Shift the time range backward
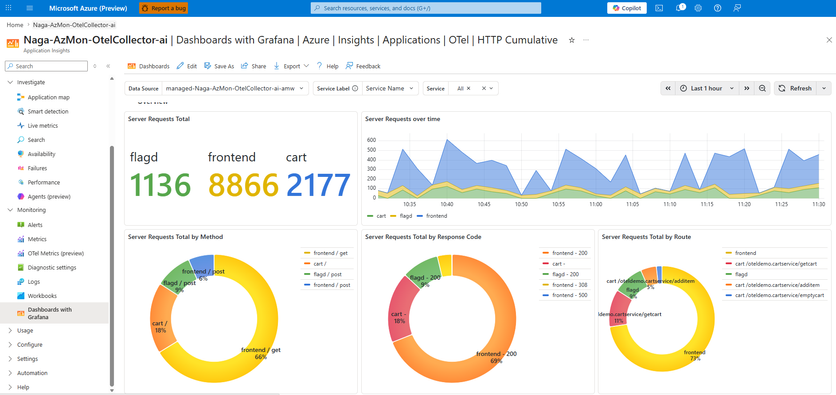 pos(667,88)
